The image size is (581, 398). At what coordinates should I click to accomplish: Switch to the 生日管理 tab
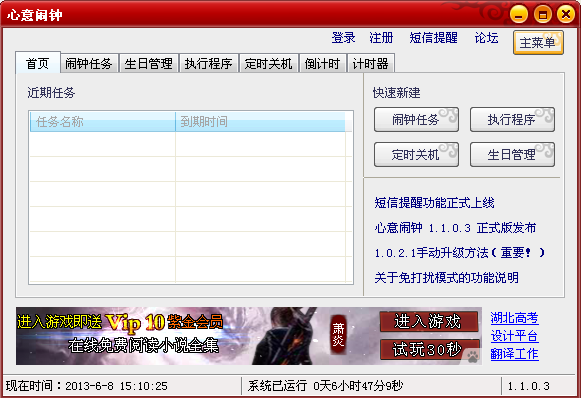coord(149,63)
